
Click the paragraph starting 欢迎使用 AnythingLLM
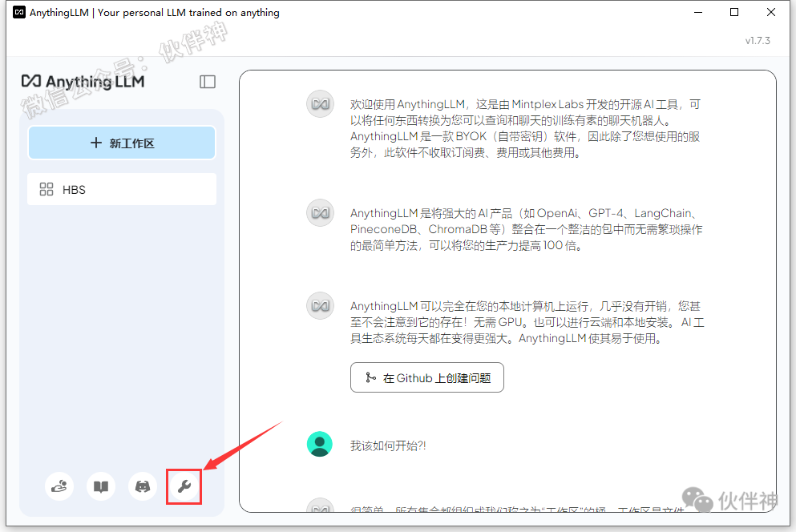pos(525,128)
